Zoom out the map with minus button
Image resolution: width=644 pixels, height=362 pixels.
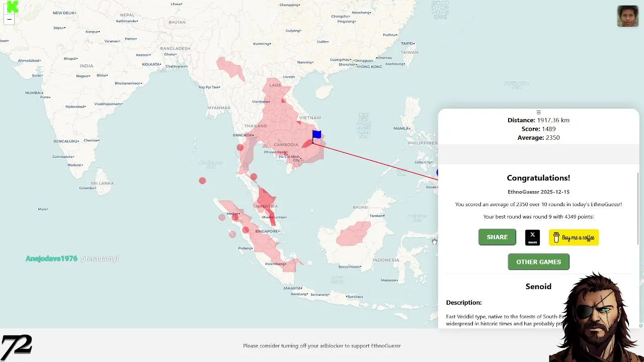click(x=9, y=20)
